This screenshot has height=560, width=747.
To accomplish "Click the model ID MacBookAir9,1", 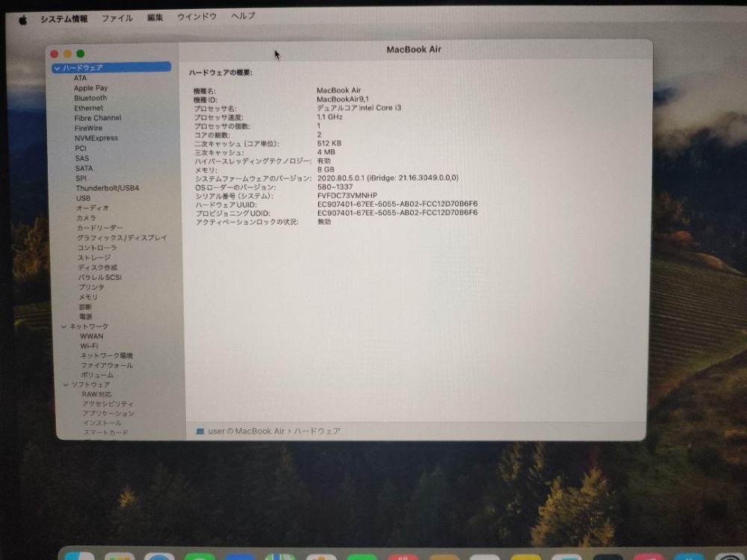I will 343,99.
